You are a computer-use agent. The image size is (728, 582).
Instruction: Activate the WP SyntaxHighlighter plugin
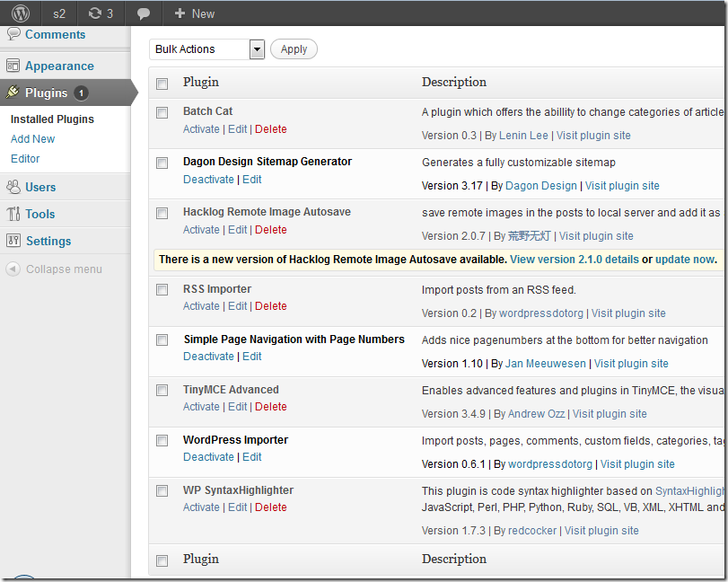(x=201, y=507)
